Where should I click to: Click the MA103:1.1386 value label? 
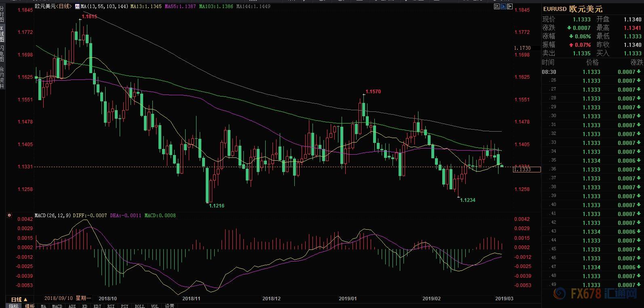click(216, 6)
